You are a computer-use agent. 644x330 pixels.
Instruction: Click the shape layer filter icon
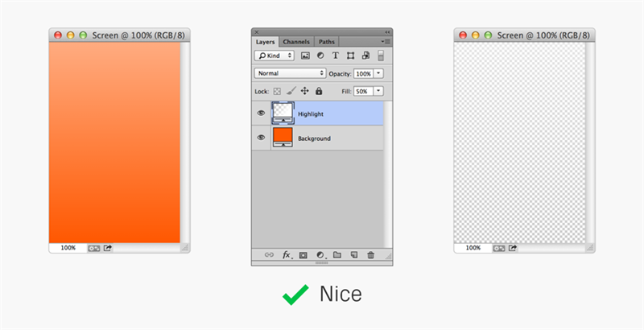(x=350, y=56)
